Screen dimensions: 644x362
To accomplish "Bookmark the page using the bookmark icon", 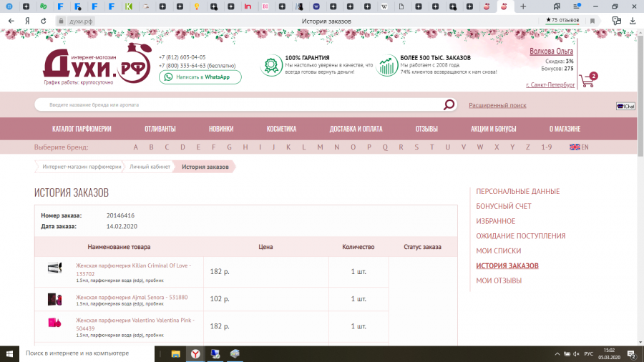I will [592, 21].
